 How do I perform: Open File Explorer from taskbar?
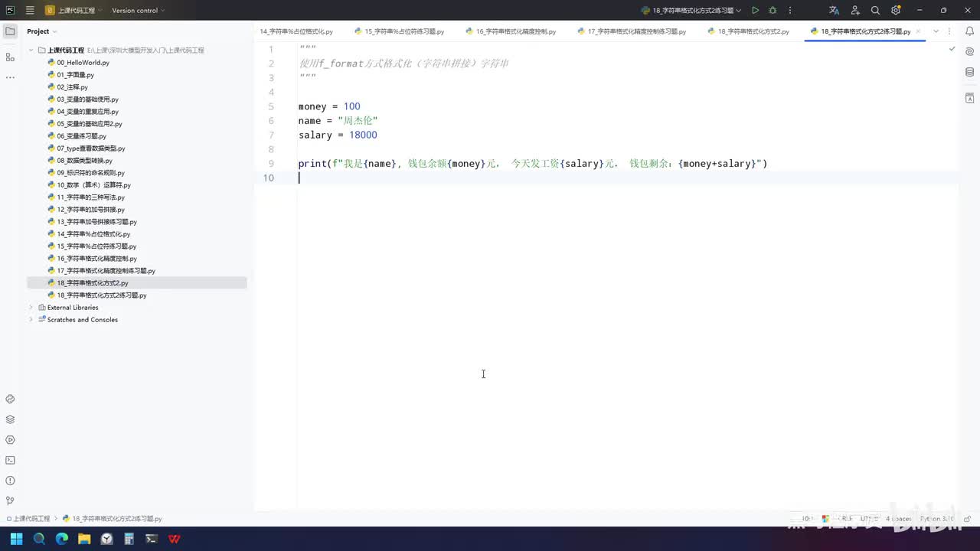(x=84, y=539)
